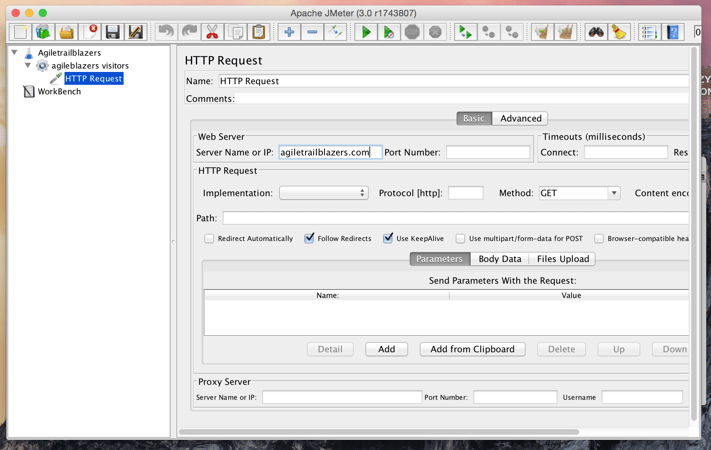The image size is (711, 450).
Task: Expand all nodes with plus icon
Action: pos(289,32)
